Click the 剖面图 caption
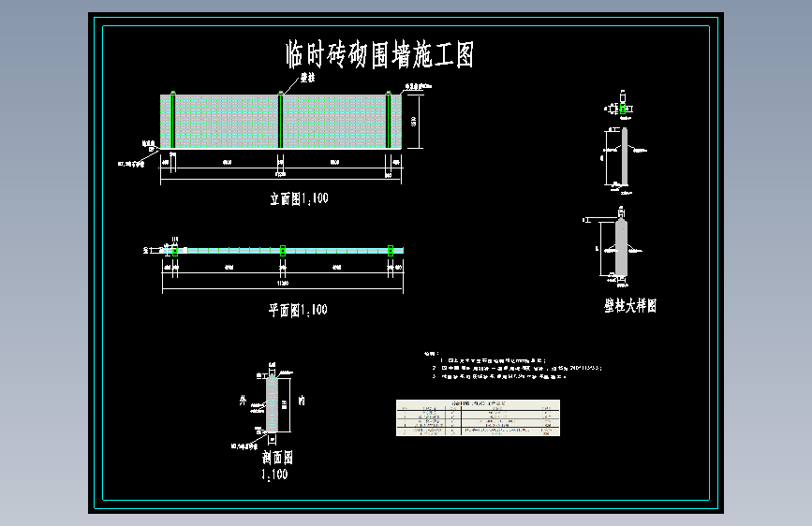Image resolution: width=812 pixels, height=526 pixels. [x=277, y=457]
